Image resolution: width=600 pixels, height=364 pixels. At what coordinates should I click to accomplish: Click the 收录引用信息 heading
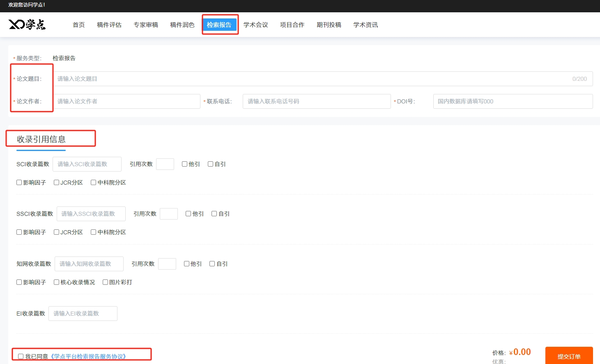[41, 140]
